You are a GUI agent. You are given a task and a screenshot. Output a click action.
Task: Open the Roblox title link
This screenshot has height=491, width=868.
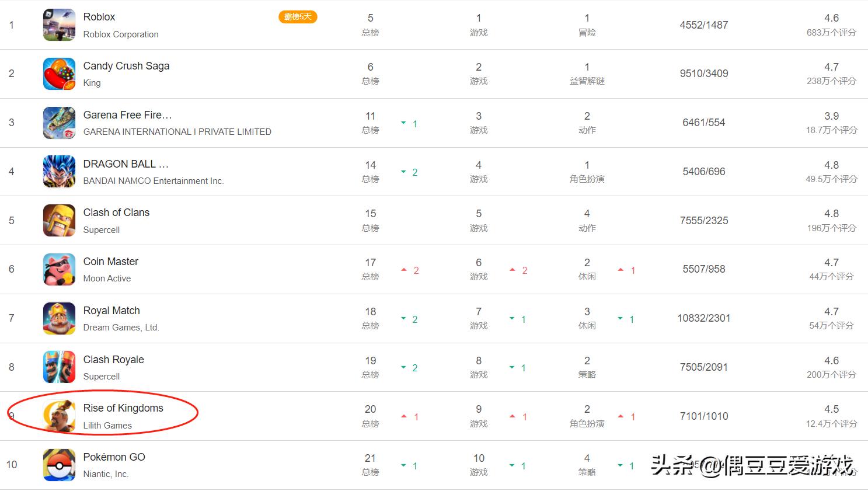[x=99, y=17]
